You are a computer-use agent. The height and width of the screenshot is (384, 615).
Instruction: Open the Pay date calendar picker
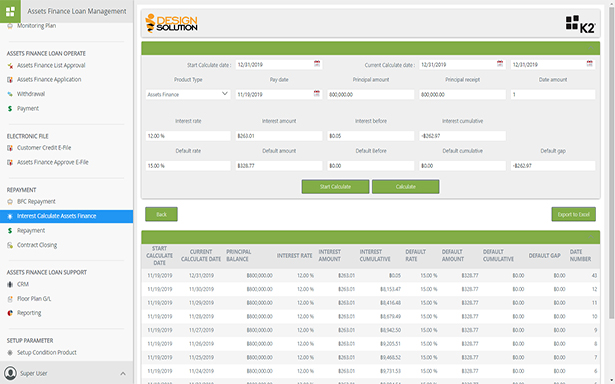coord(317,93)
